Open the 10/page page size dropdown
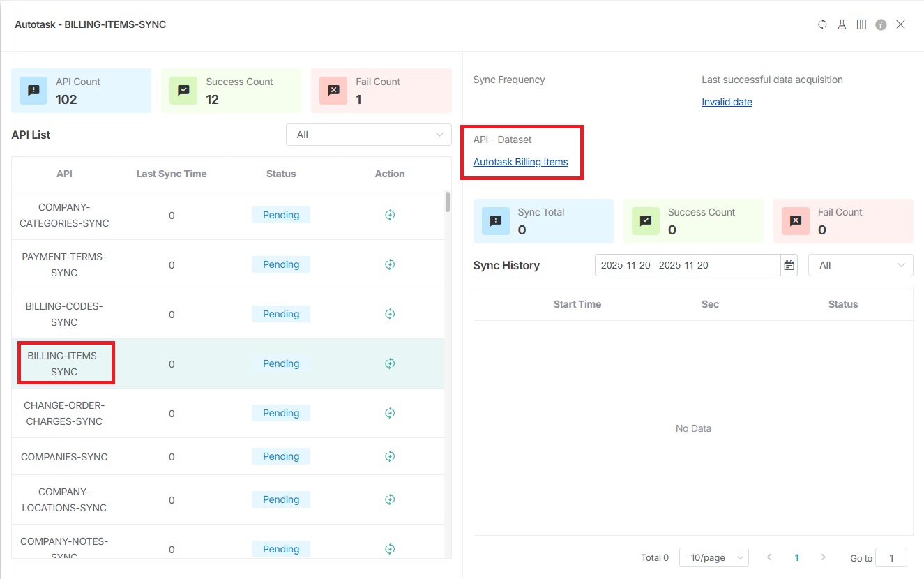This screenshot has height=579, width=924. [713, 557]
